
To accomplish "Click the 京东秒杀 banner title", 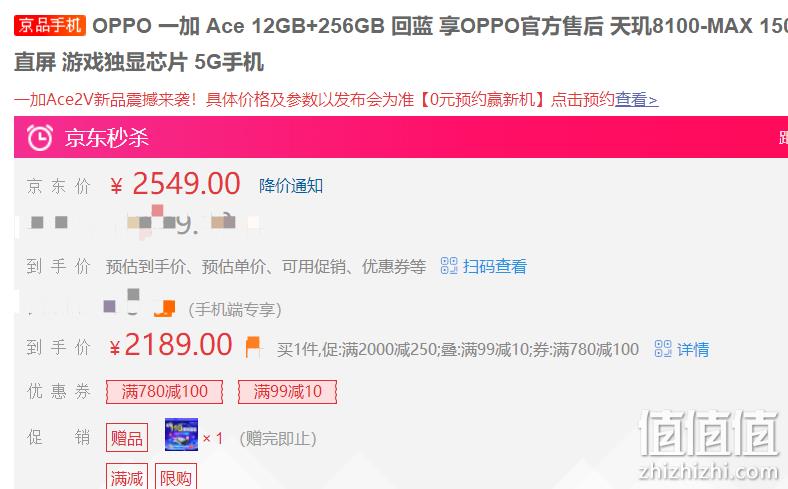I will click(107, 137).
